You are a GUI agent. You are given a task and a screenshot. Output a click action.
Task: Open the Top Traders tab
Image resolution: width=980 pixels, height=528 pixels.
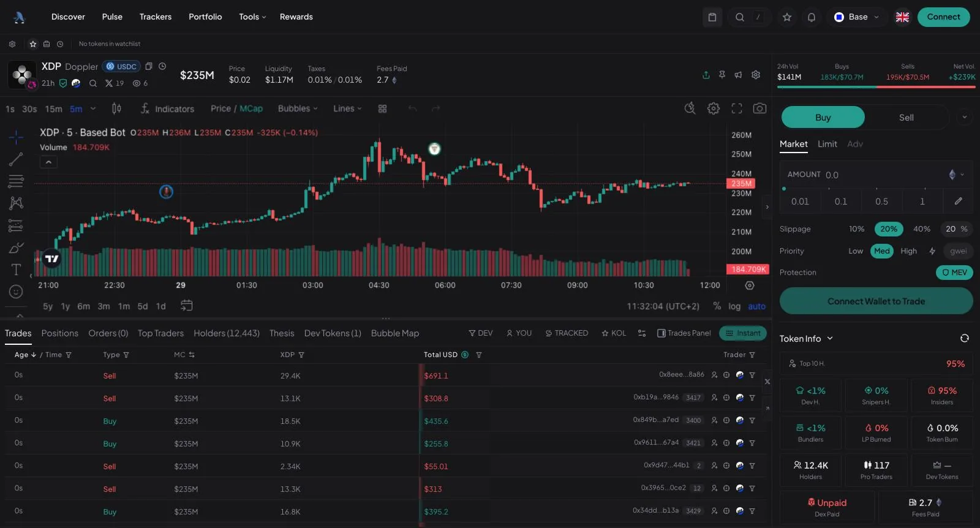click(x=160, y=333)
